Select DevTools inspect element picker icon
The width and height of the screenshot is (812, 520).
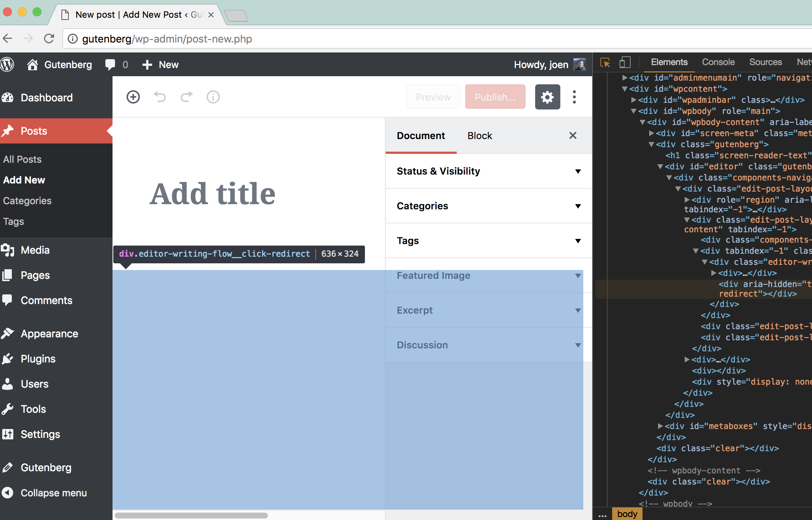point(605,63)
